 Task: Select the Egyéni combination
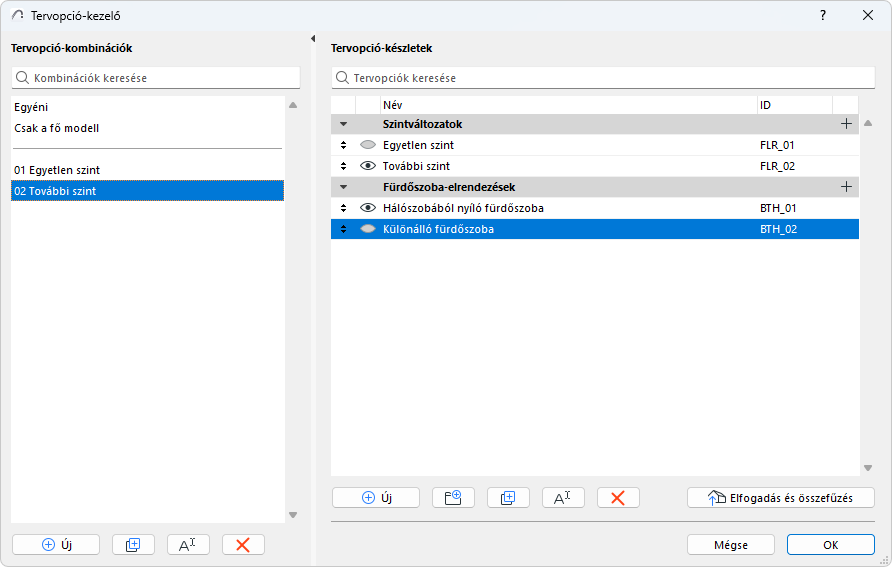pos(147,107)
